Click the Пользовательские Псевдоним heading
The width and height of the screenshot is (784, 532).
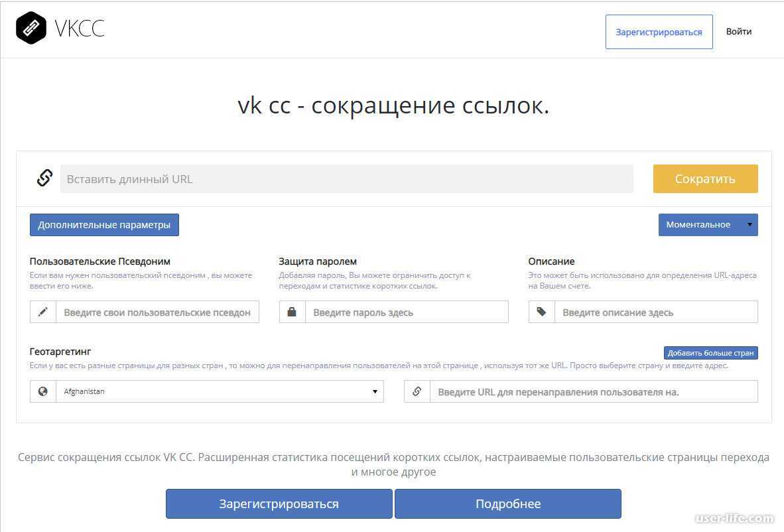point(100,261)
